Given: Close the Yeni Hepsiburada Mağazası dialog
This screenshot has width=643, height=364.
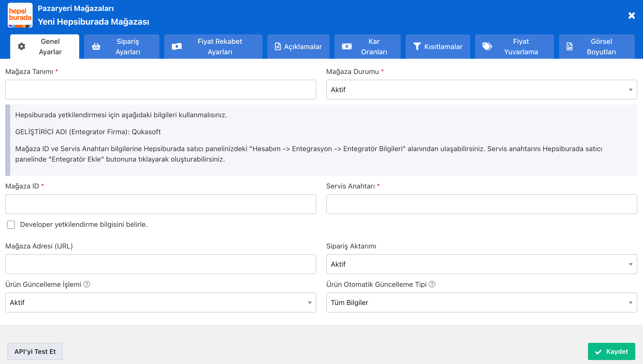Looking at the screenshot, I should tap(632, 15).
